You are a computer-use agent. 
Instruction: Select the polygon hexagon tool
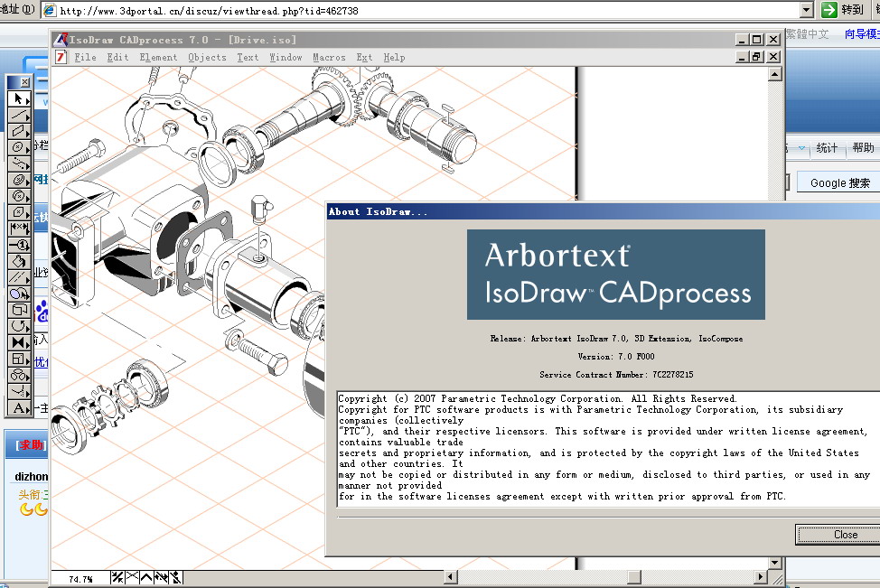(18, 212)
